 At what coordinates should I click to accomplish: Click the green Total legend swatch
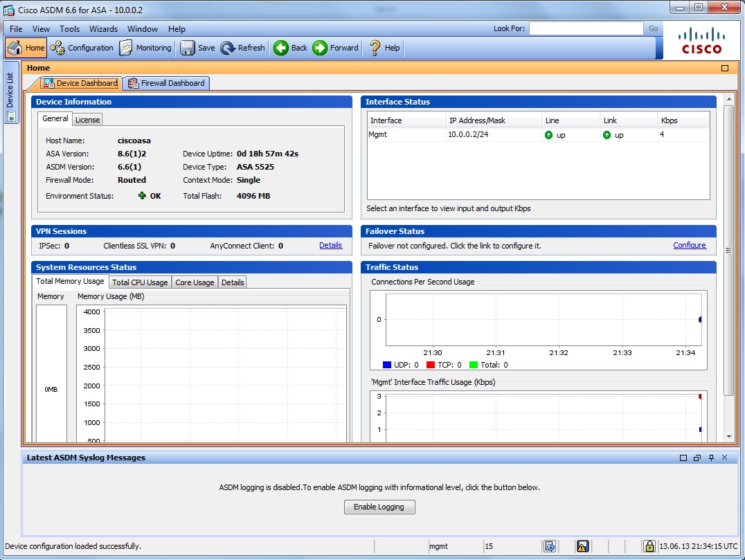pos(473,365)
